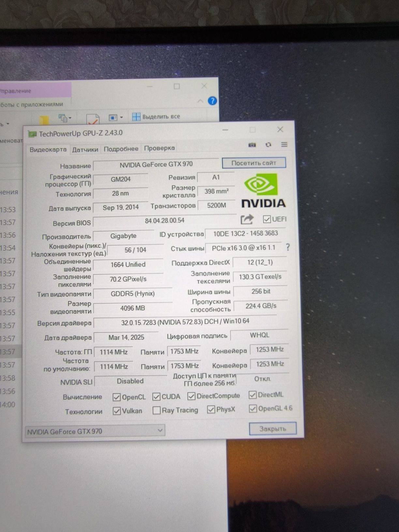399x532 pixels.
Task: Open the Explorer copy-to dropdown icon
Action: pyautogui.click(x=65, y=117)
